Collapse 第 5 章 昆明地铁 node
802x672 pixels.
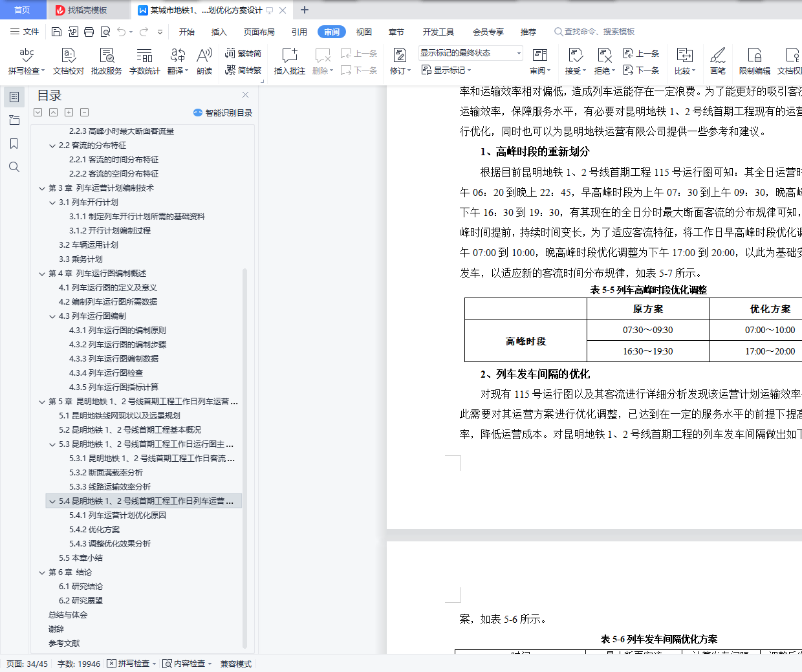point(42,402)
